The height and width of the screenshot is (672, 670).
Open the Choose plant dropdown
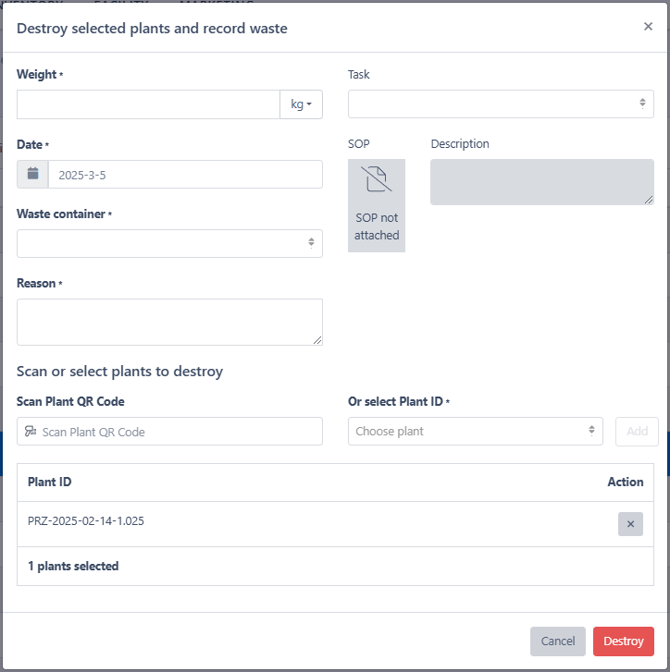(475, 431)
